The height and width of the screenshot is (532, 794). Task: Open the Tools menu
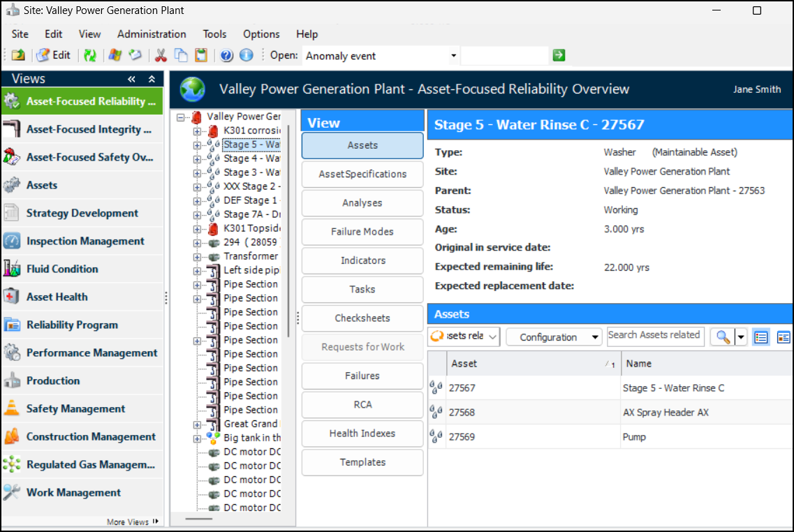click(x=214, y=34)
